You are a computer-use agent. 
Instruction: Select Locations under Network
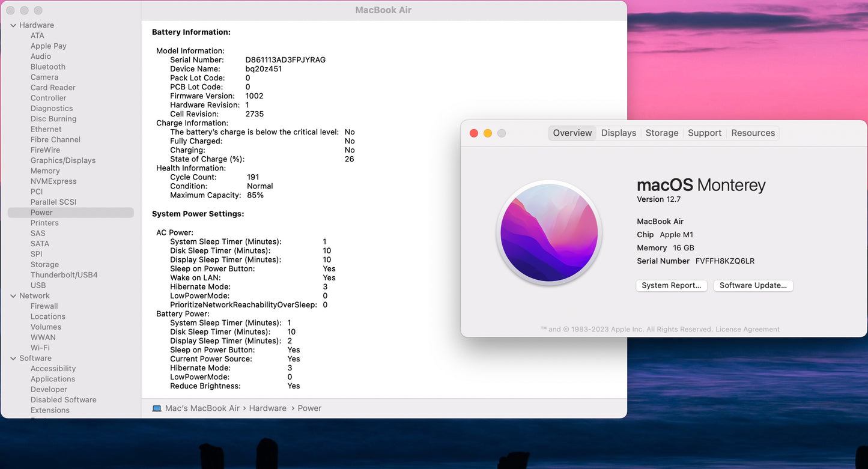pos(48,317)
